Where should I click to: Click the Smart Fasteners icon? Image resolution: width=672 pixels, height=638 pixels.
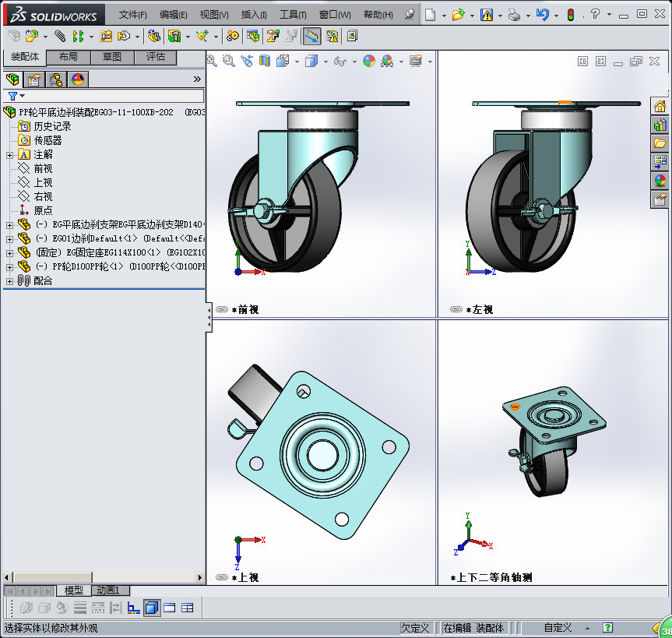pyautogui.click(x=106, y=36)
